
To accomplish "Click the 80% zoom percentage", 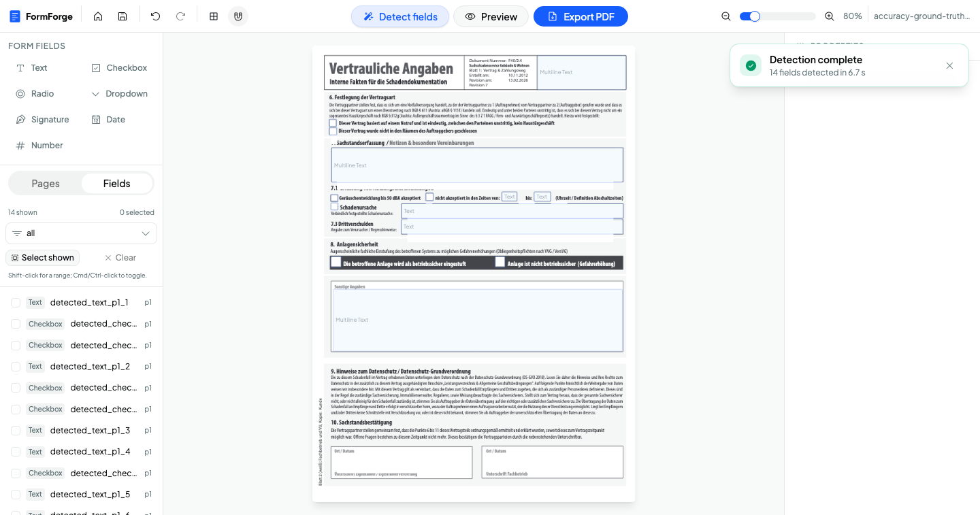I will coord(853,16).
